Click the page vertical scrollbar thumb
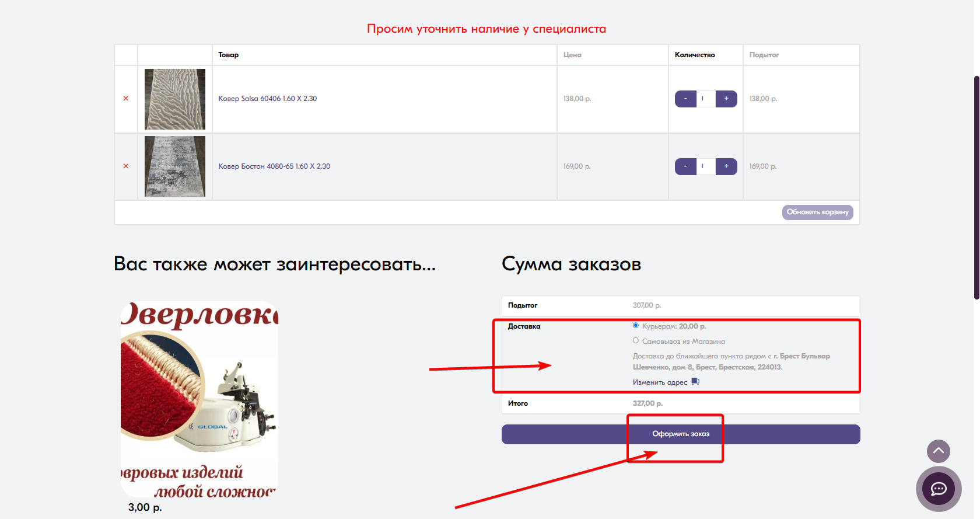The height and width of the screenshot is (519, 980). pyautogui.click(x=977, y=187)
